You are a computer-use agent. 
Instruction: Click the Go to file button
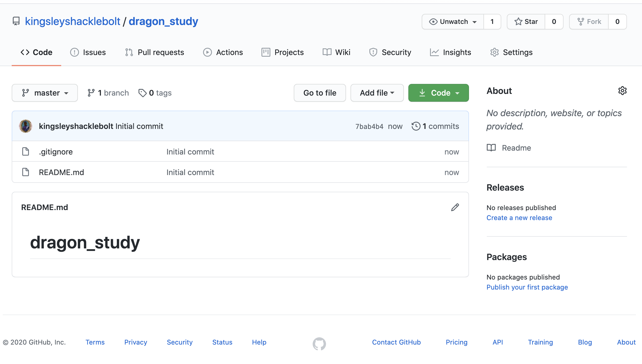[x=320, y=93]
